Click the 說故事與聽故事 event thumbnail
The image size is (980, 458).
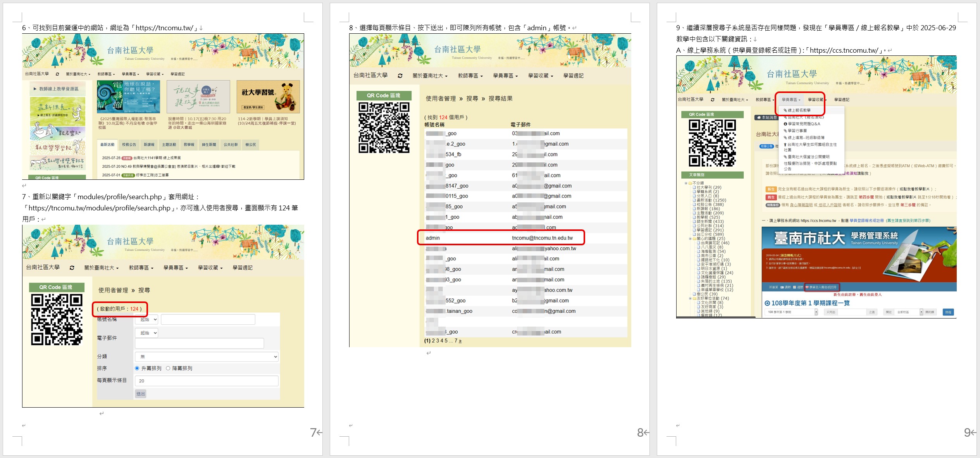tap(198, 97)
